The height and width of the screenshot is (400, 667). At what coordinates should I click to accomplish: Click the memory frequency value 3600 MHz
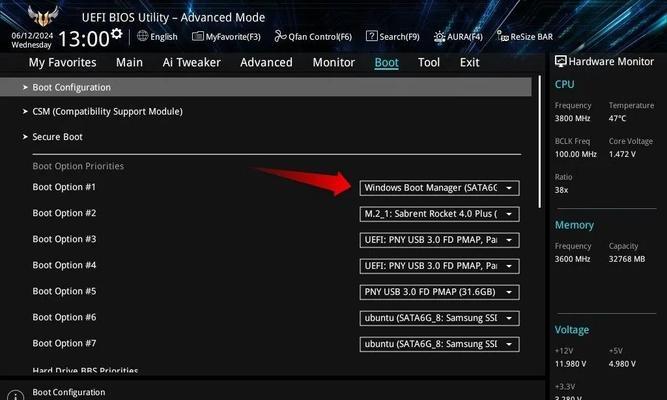click(x=572, y=259)
